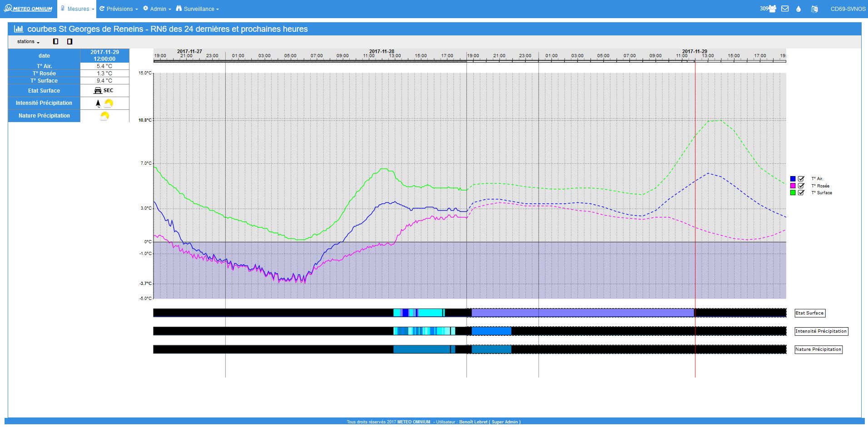Click "Intensité Précipitation" table row label
This screenshot has width=868, height=427.
pos(44,103)
